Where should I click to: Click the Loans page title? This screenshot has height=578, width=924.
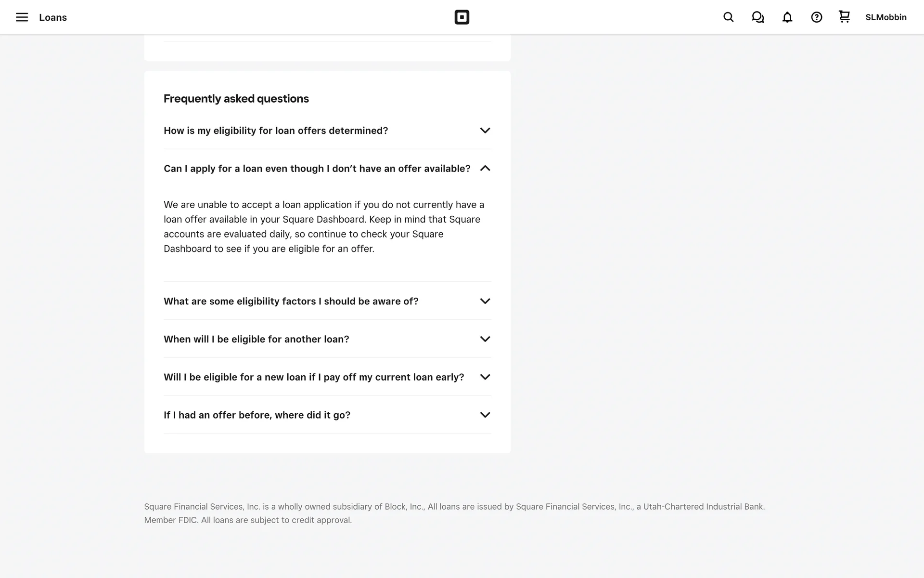pyautogui.click(x=53, y=17)
